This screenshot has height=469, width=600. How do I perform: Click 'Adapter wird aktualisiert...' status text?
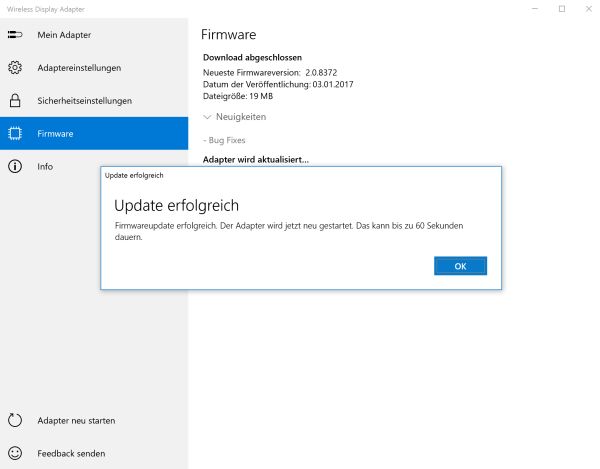tap(256, 160)
